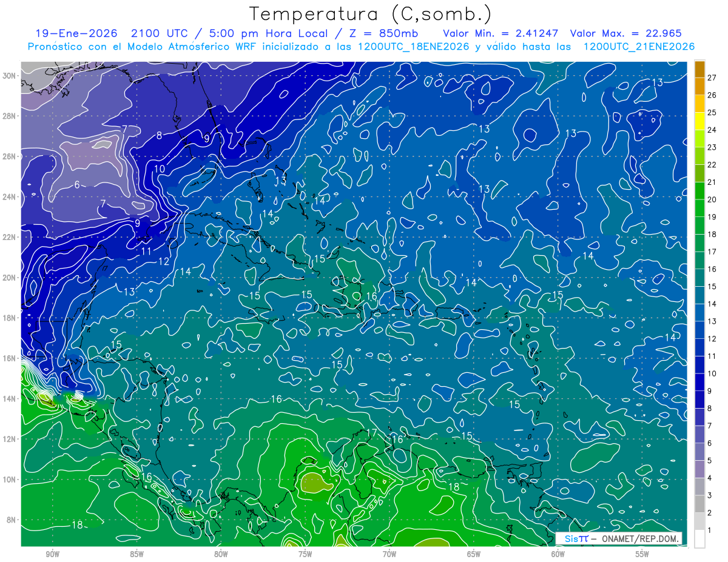This screenshot has width=728, height=562.
Task: Click the 85W longitude axis label
Action: [136, 554]
